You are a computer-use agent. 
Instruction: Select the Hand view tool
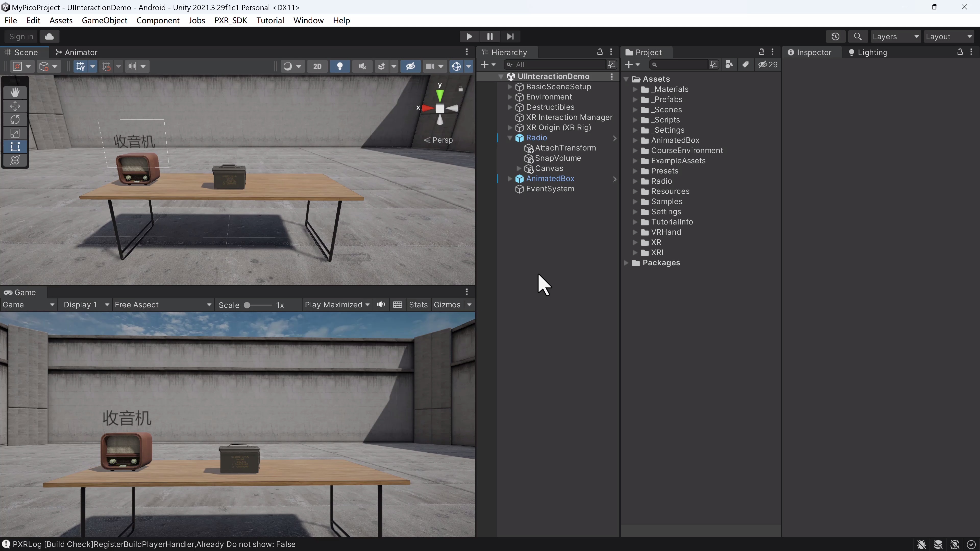(x=15, y=92)
